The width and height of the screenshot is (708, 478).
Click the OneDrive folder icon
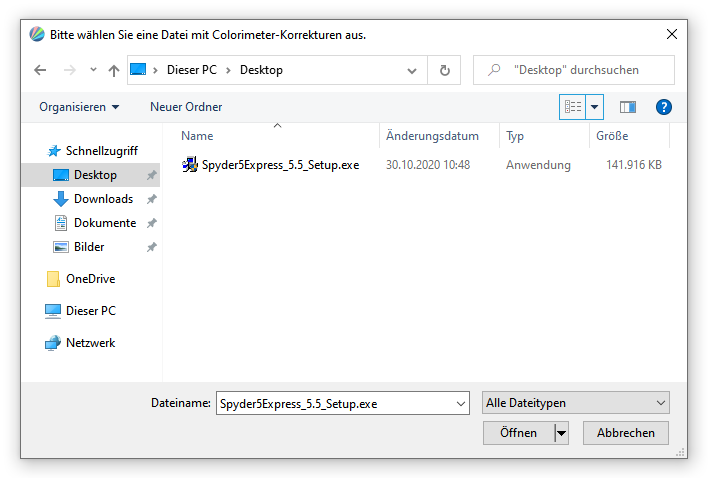[53, 279]
